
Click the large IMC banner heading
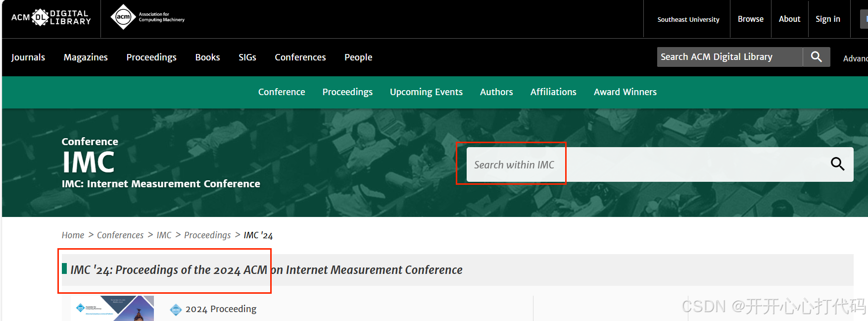(x=89, y=162)
